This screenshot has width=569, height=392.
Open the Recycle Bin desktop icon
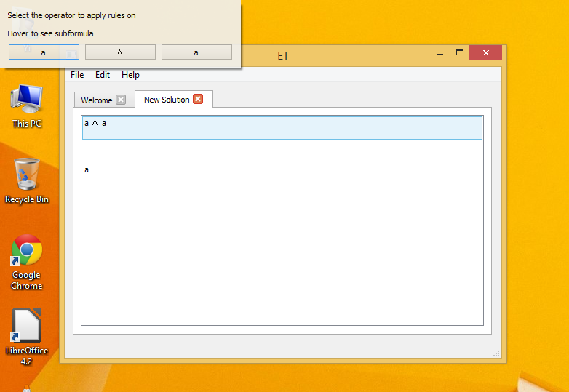pyautogui.click(x=27, y=181)
